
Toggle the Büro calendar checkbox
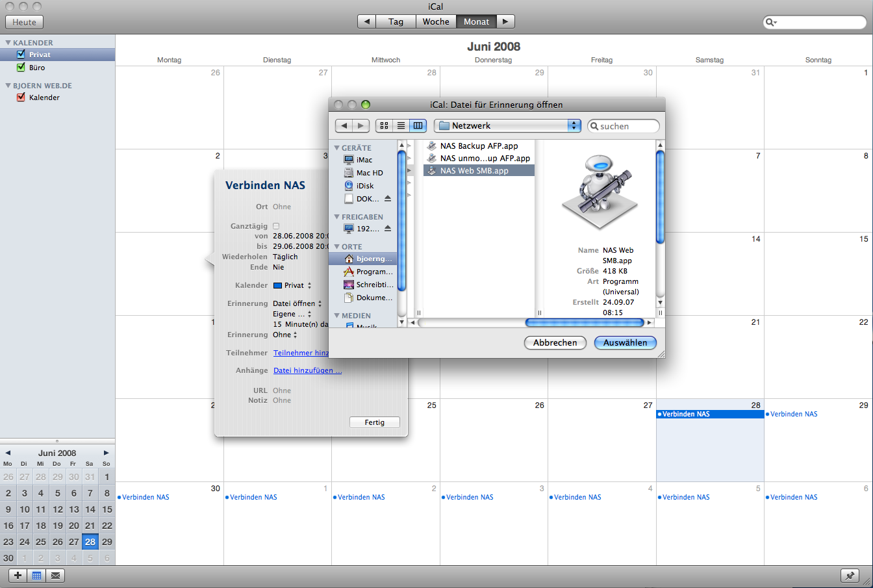pos(21,67)
